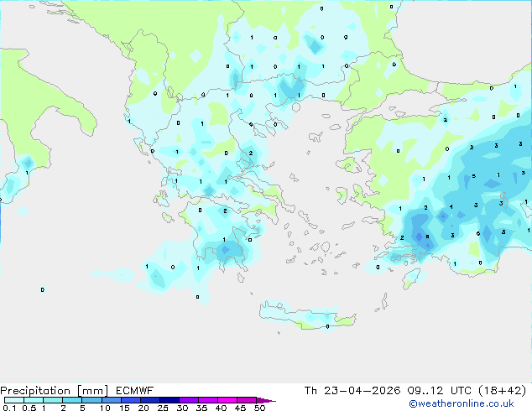Click the legend scale label '35'

(201, 408)
